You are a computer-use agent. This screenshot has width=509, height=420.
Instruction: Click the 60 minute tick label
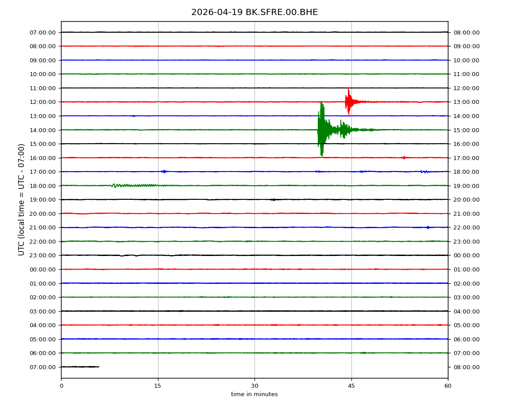(x=448, y=386)
